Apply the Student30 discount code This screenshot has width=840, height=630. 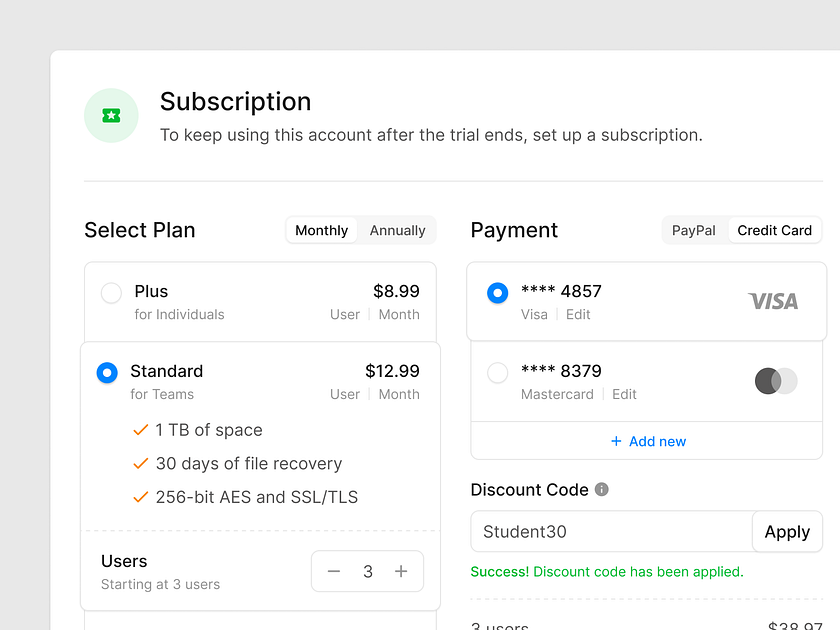[x=787, y=531]
